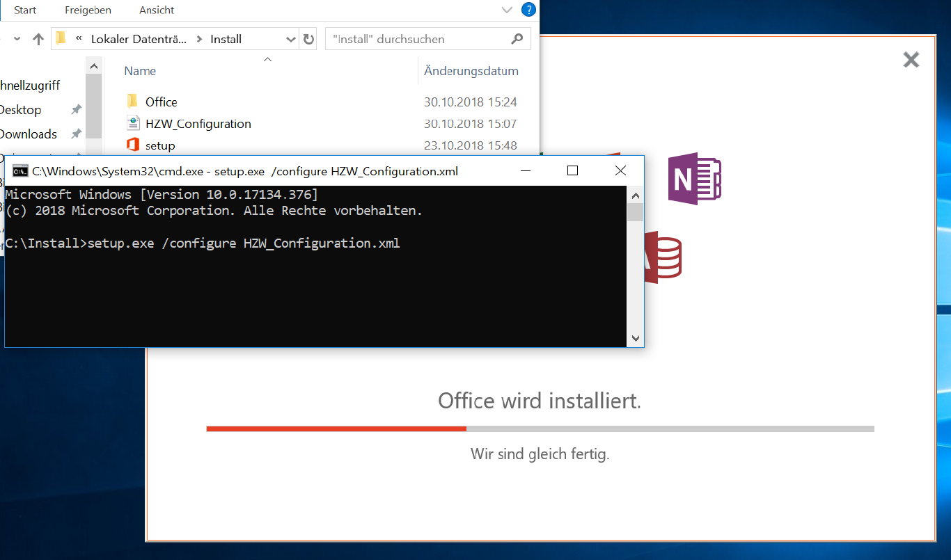This screenshot has height=560, width=951.
Task: Click the pin icon beside Desktop
Action: point(76,110)
